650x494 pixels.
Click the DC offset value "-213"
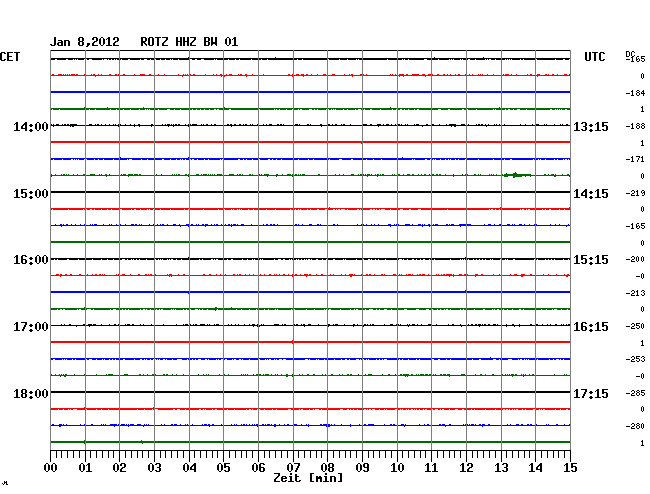(x=635, y=293)
